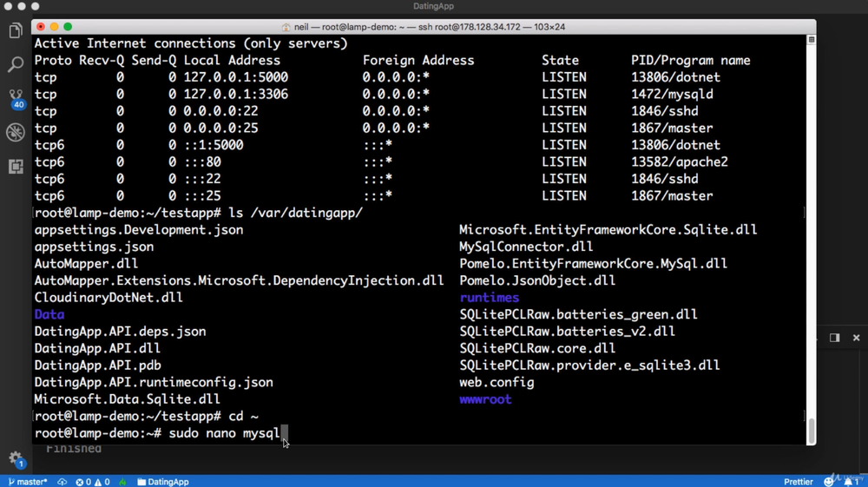868x487 pixels.
Task: Click the feedback smiley icon
Action: pyautogui.click(x=829, y=482)
